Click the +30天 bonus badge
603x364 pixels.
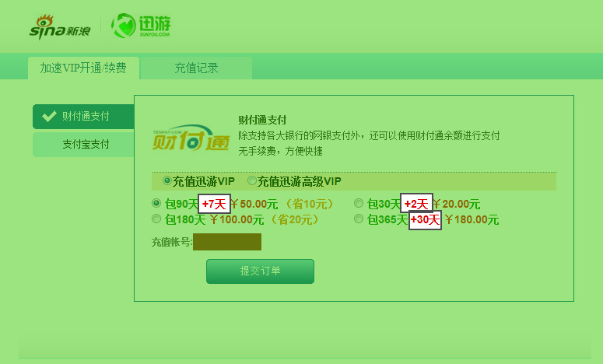(425, 220)
